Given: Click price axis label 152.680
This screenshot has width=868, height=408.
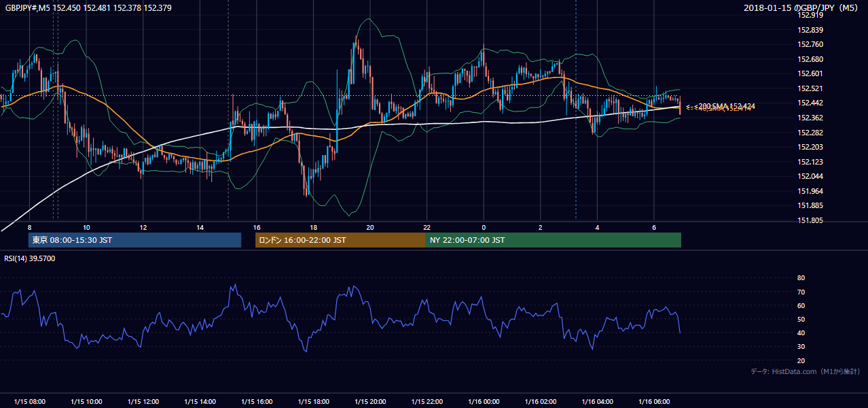Looking at the screenshot, I should click(x=810, y=59).
